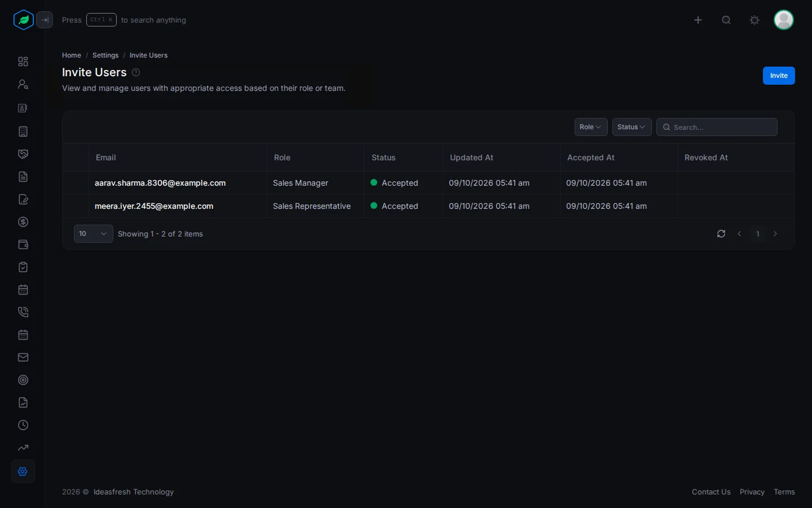Click the Contact Us footer link

tap(711, 492)
